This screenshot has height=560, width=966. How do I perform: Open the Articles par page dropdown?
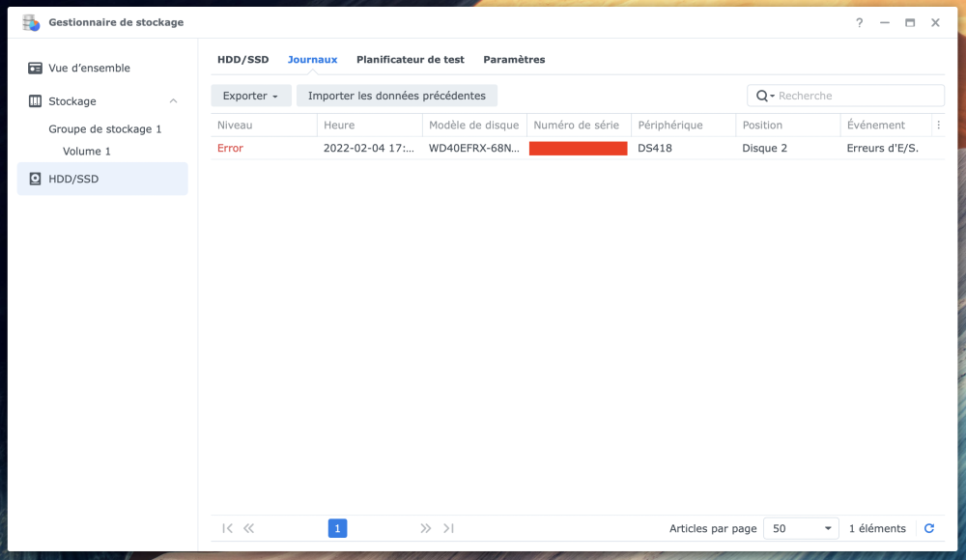pyautogui.click(x=801, y=528)
